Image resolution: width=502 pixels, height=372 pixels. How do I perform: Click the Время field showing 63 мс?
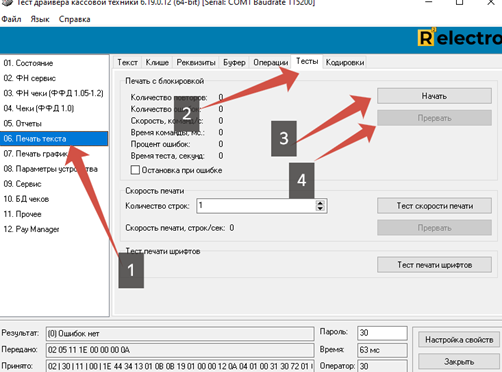(x=382, y=350)
